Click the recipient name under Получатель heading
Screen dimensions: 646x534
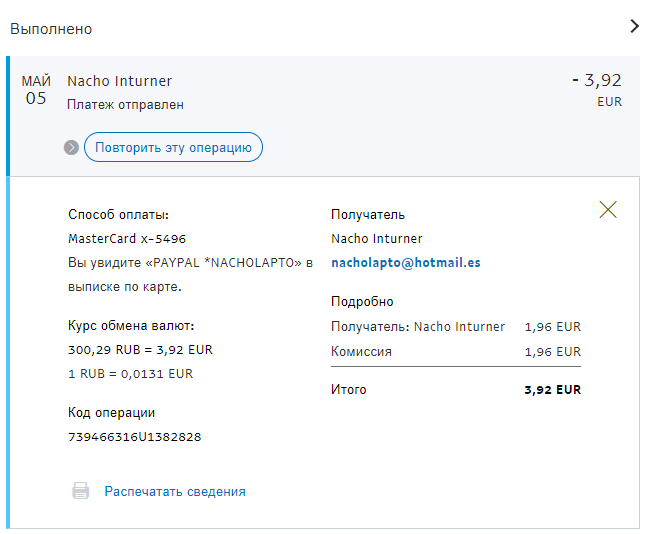(x=376, y=239)
